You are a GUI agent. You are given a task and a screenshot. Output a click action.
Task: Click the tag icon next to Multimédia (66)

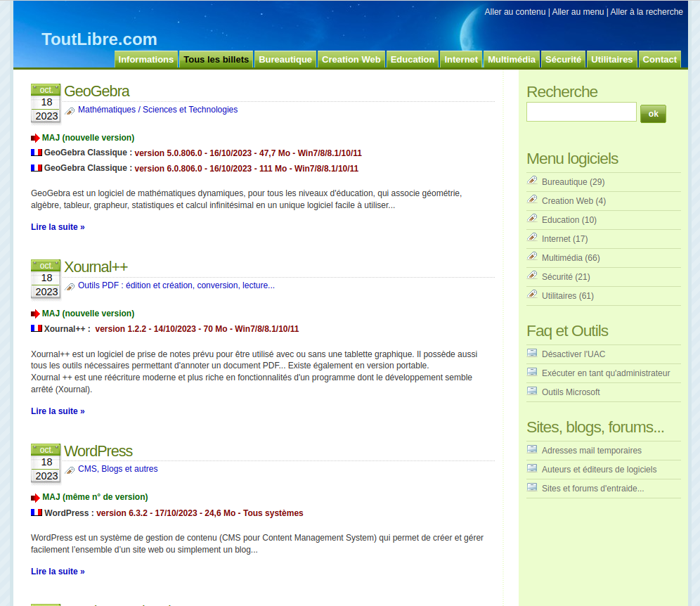533,257
